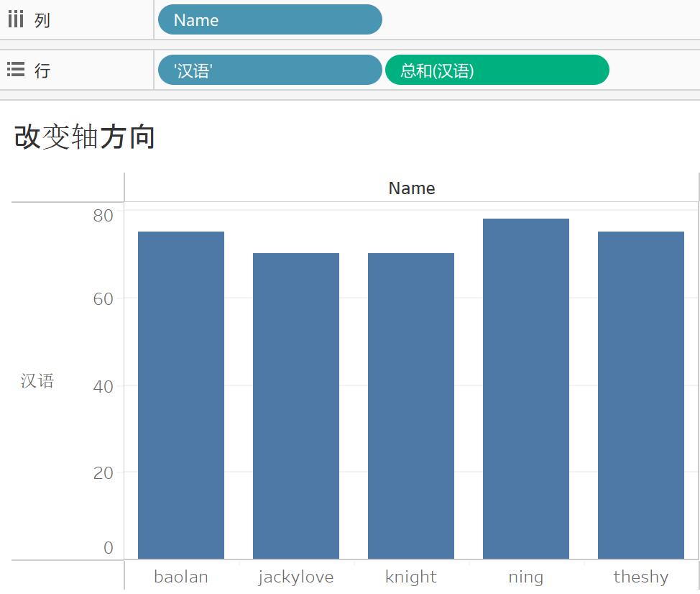Select the ning bar
Image resolution: width=700 pixels, height=594 pixels.
tap(526, 388)
